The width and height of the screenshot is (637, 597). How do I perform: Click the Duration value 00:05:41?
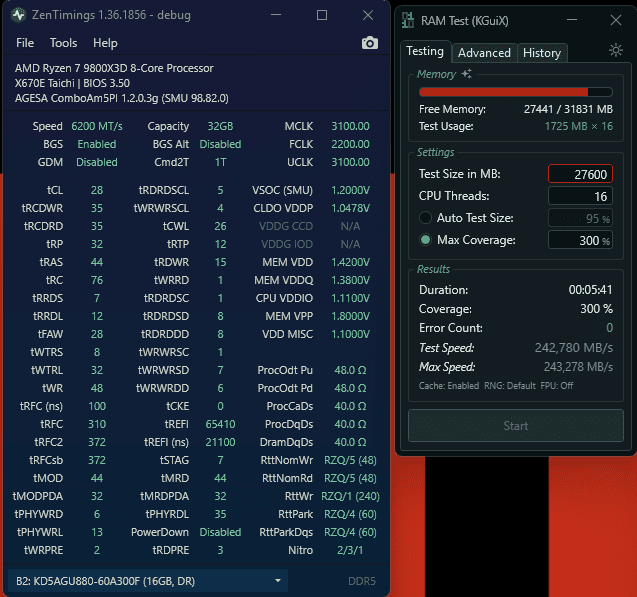pos(590,290)
